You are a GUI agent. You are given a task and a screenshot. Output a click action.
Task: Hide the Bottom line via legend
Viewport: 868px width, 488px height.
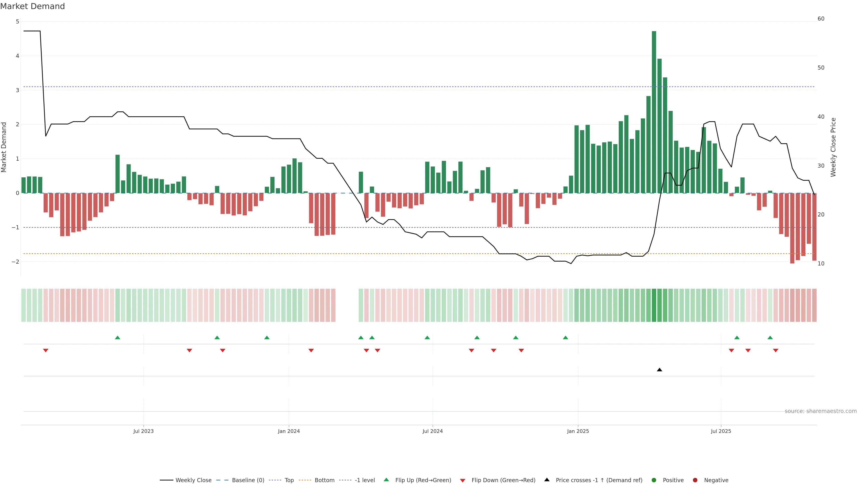pos(324,480)
